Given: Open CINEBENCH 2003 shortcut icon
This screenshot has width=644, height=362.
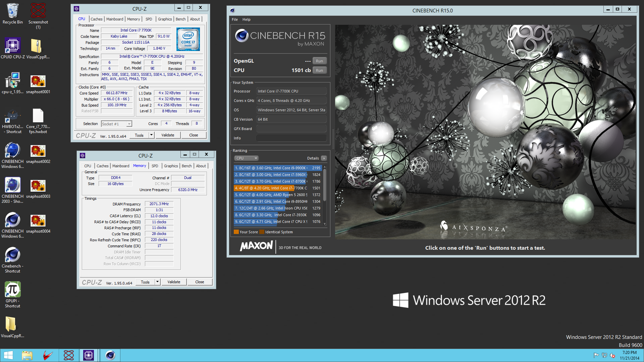Looking at the screenshot, I should 13,191.
